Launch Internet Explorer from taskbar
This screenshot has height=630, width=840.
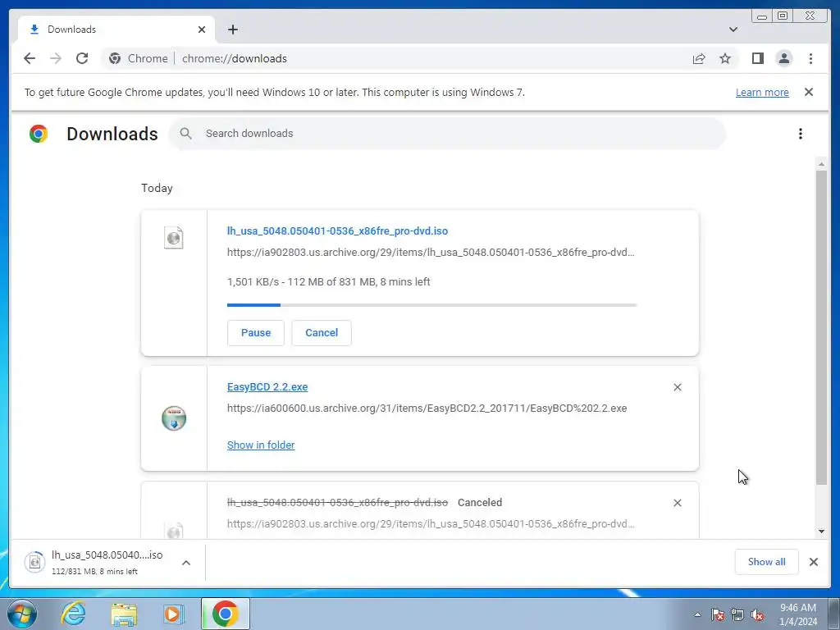[x=72, y=614]
